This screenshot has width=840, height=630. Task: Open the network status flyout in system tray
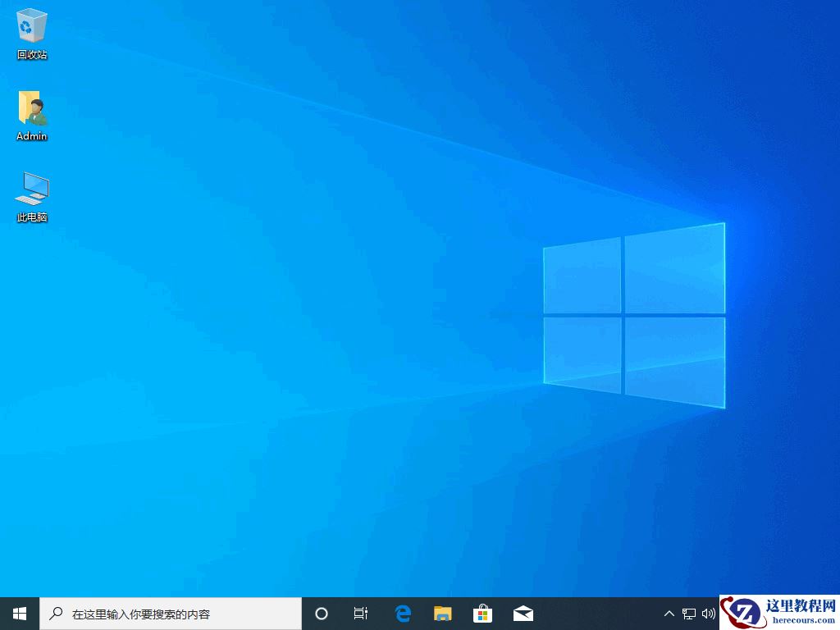(689, 614)
